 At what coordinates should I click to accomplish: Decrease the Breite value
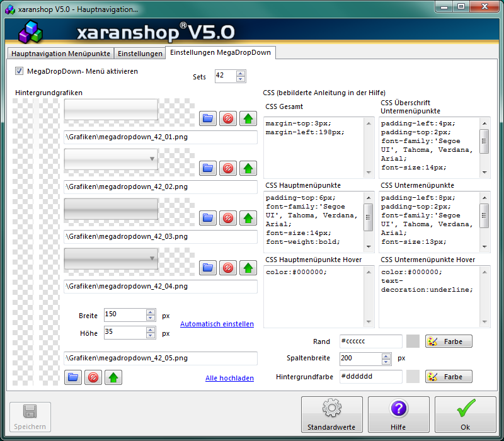click(x=151, y=318)
